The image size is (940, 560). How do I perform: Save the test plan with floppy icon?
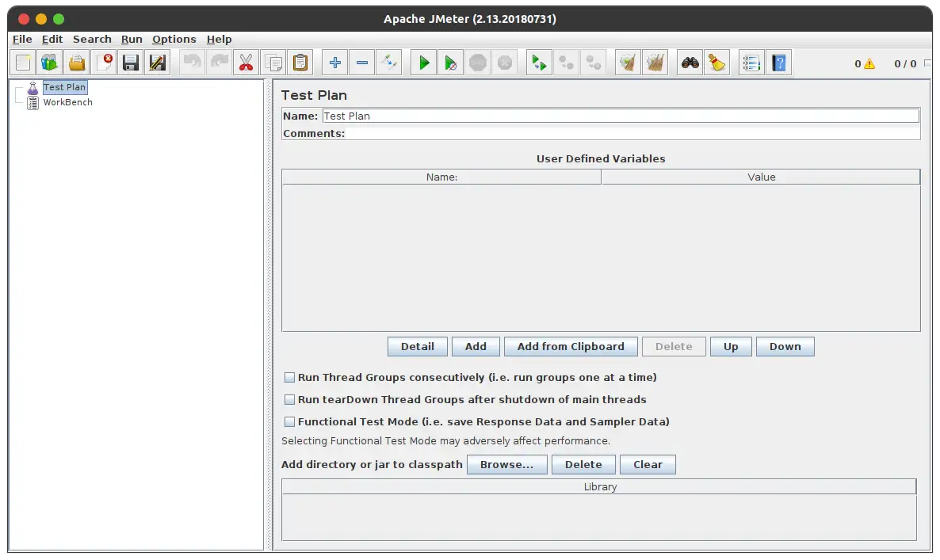point(131,63)
